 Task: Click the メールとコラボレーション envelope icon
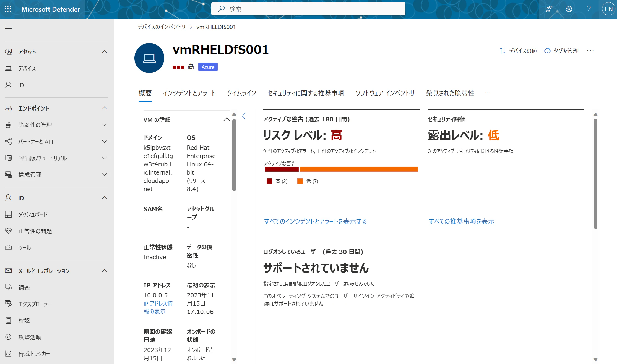[8, 271]
